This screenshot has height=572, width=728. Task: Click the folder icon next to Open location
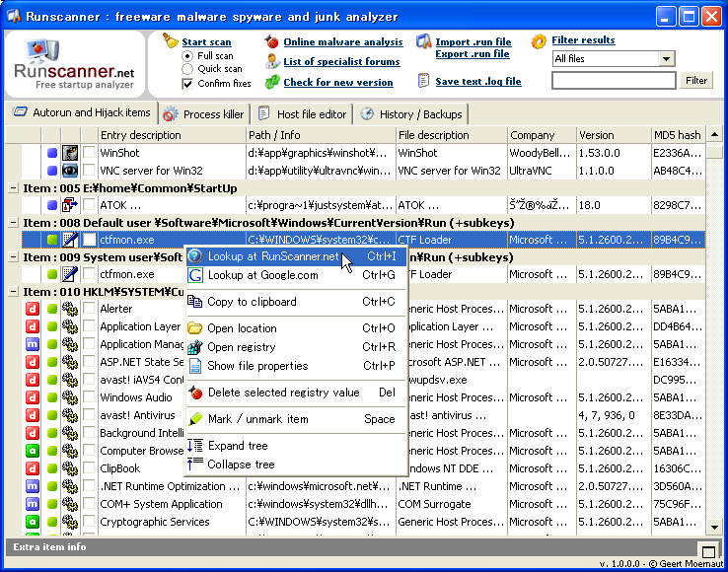[195, 328]
